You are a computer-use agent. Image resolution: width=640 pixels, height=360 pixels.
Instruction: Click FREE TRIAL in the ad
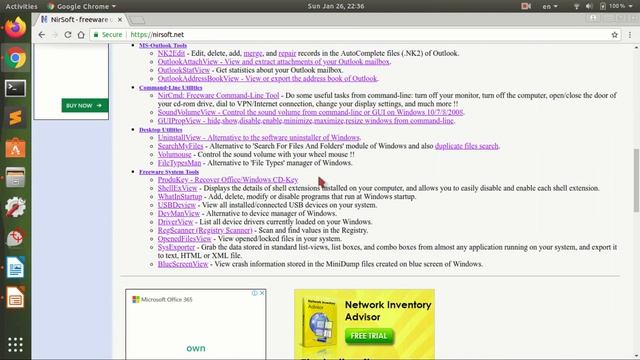click(x=369, y=336)
